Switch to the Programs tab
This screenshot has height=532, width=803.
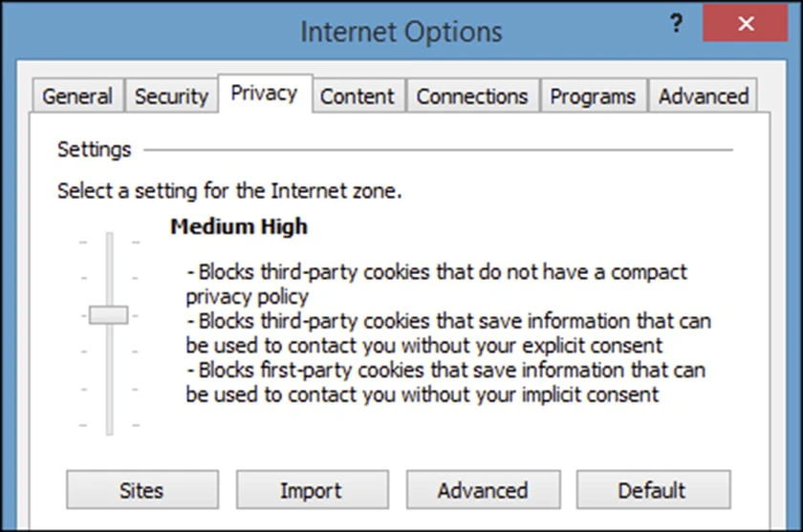593,96
